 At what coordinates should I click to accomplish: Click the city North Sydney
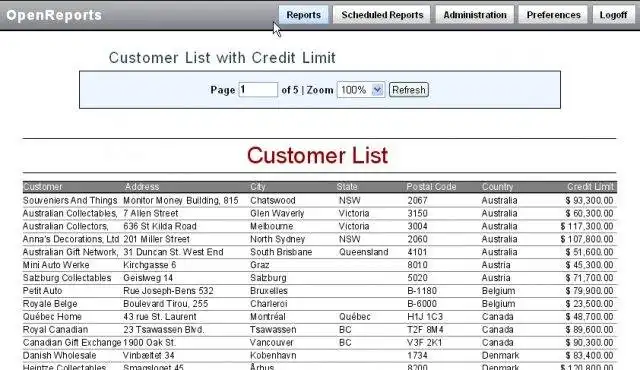pos(278,239)
